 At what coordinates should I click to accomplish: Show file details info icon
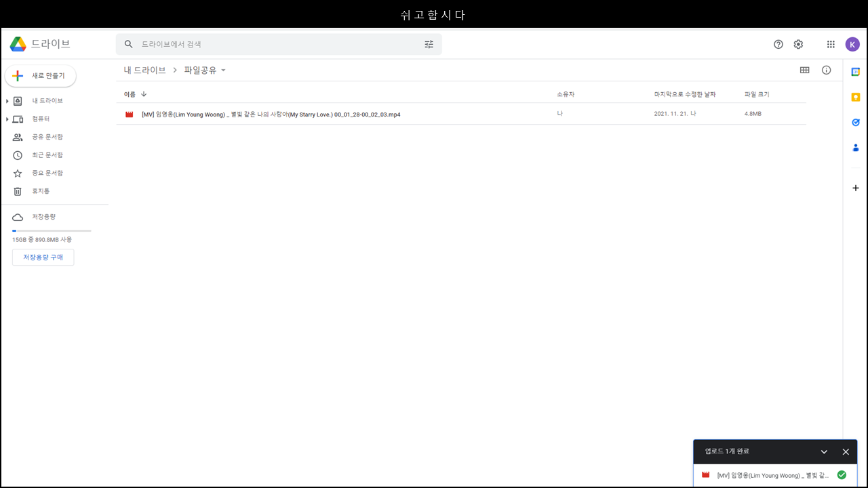[826, 70]
